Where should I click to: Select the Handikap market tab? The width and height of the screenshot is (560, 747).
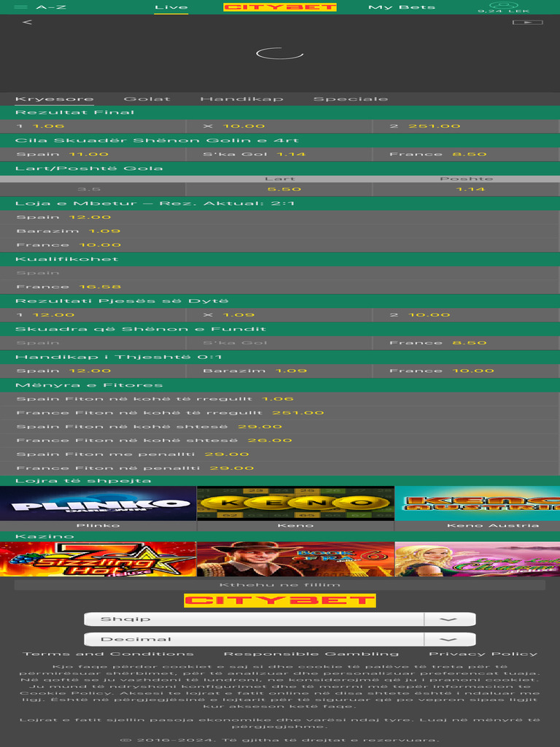tap(242, 98)
